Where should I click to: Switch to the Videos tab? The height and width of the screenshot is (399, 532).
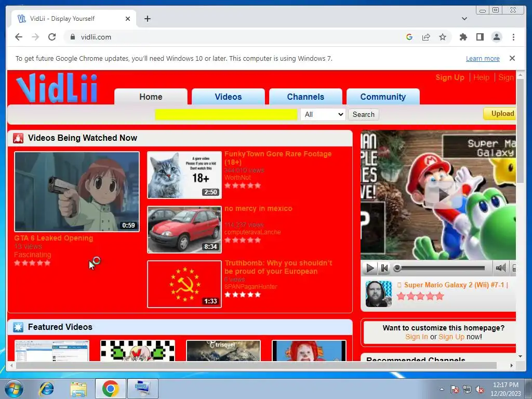coord(228,97)
